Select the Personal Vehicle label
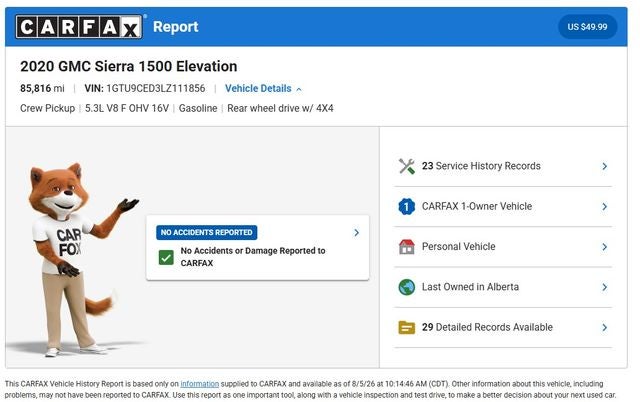The image size is (640, 402). (458, 246)
